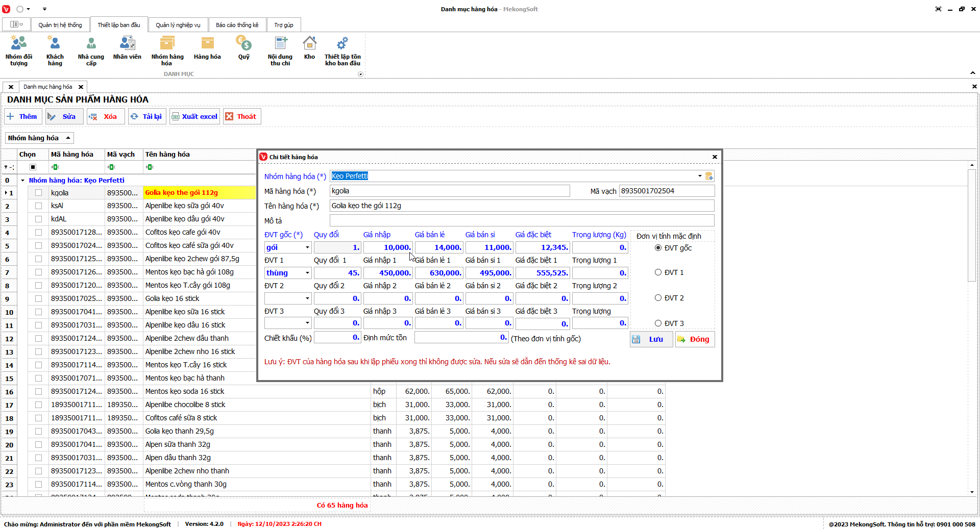Click the Xuất excel button

click(x=194, y=117)
